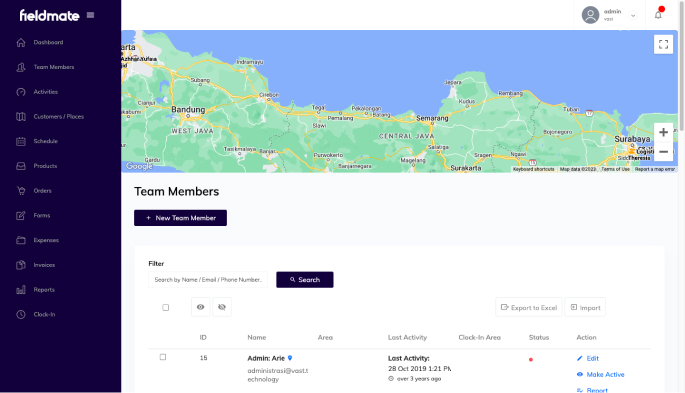Go to Schedule in the sidebar
The image size is (685, 393).
point(45,141)
